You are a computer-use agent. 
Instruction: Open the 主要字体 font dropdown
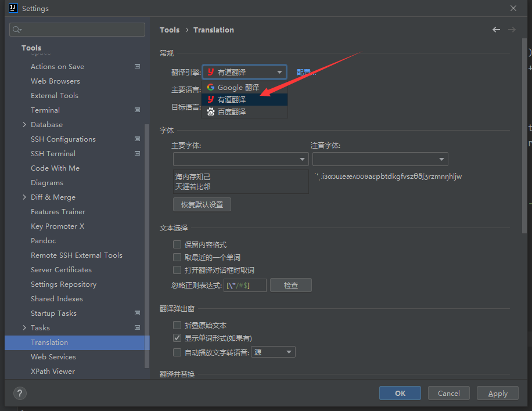(x=240, y=159)
